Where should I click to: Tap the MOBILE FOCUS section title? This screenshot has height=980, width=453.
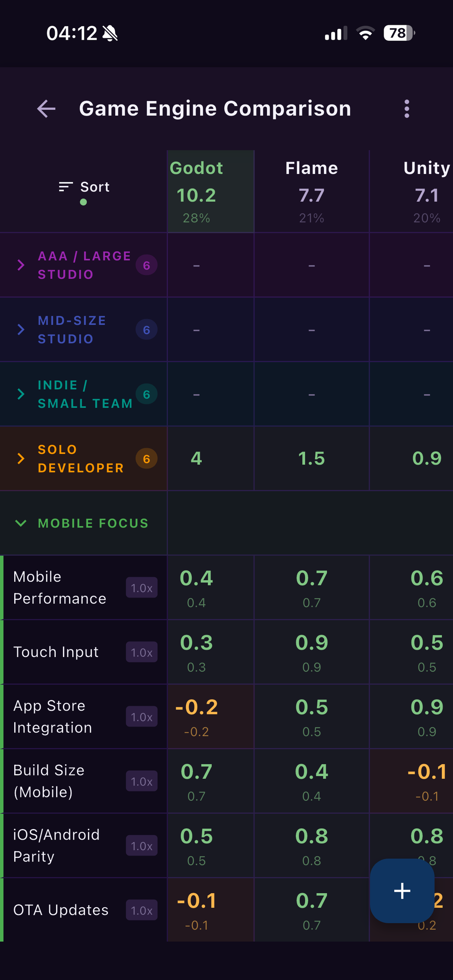93,524
